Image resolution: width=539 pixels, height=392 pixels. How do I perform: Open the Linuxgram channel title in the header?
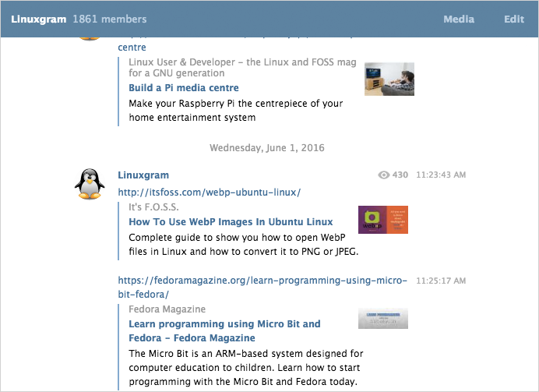tap(38, 19)
